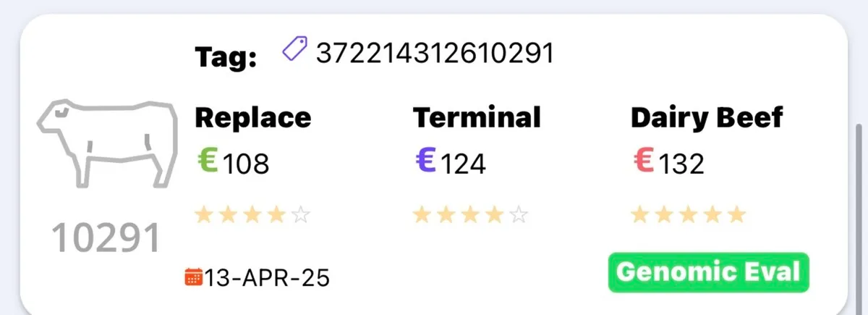The width and height of the screenshot is (868, 315).
Task: Click the Dairy Beef heading
Action: [x=707, y=117]
